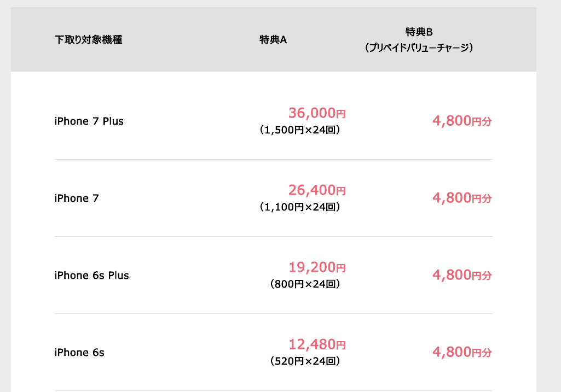Click 4,800円分 in iPhone 6s row
Screen dimensions: 561x392
pyautogui.click(x=462, y=353)
